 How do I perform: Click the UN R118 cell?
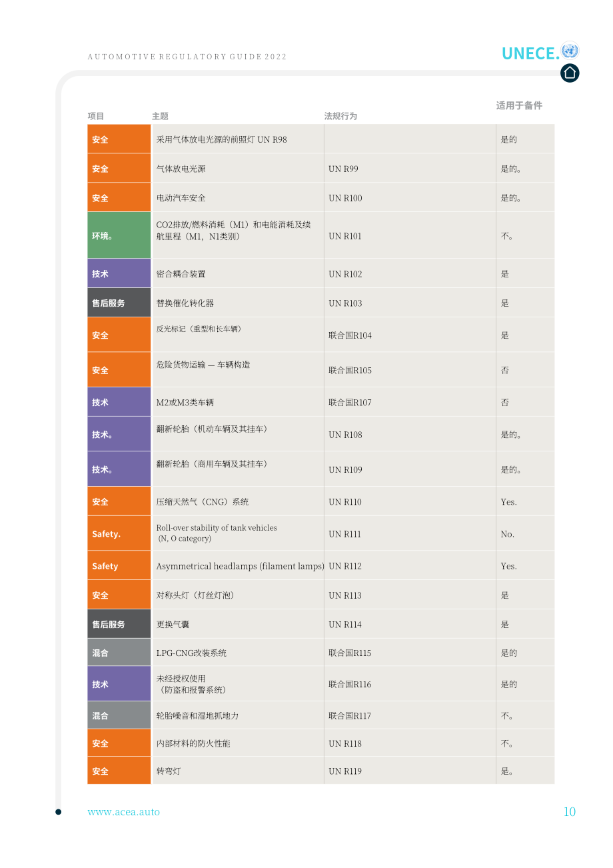pyautogui.click(x=410, y=743)
